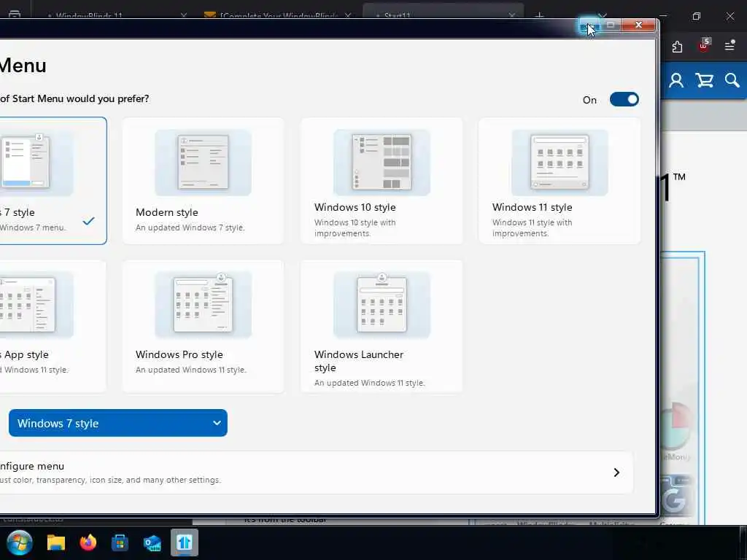Select the Windows Pro style card
The image size is (747, 560).
(x=203, y=326)
